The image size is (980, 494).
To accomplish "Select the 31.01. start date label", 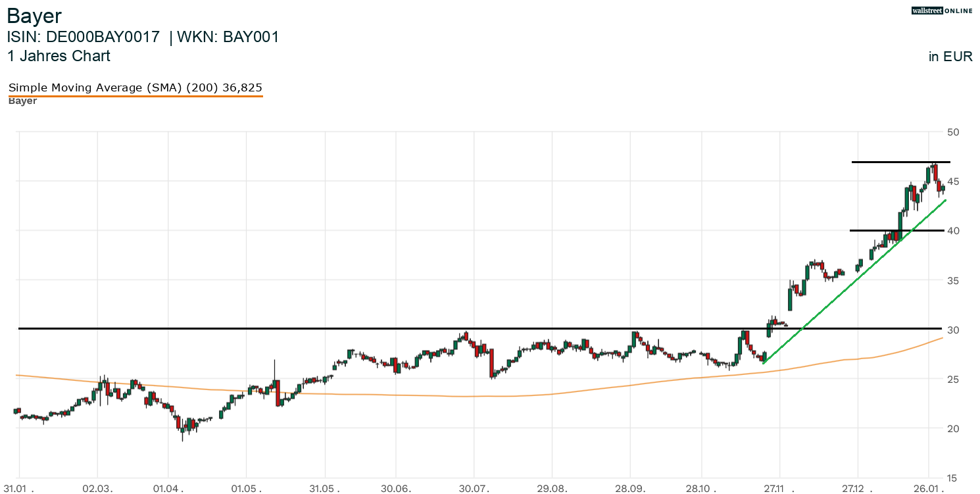I will coord(24,489).
